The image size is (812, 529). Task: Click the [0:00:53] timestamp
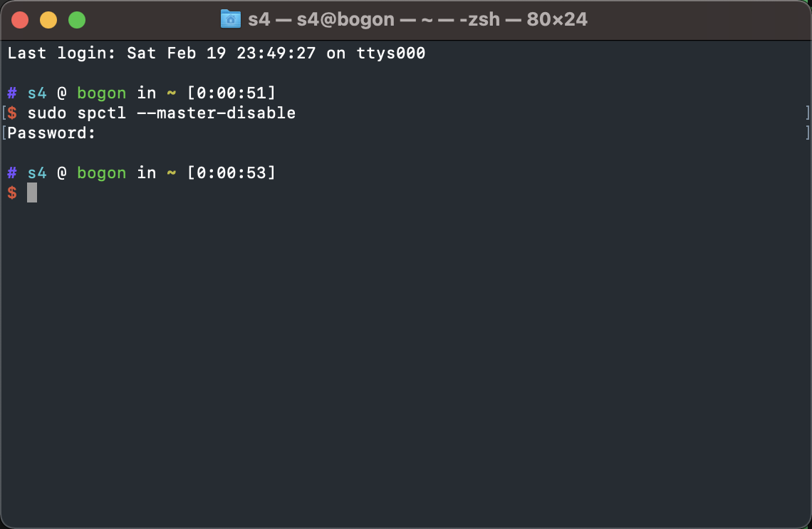pos(231,173)
